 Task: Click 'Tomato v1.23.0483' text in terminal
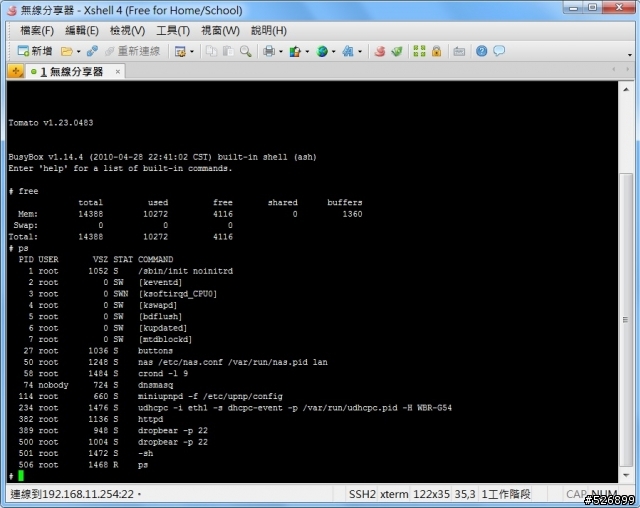pyautogui.click(x=51, y=123)
